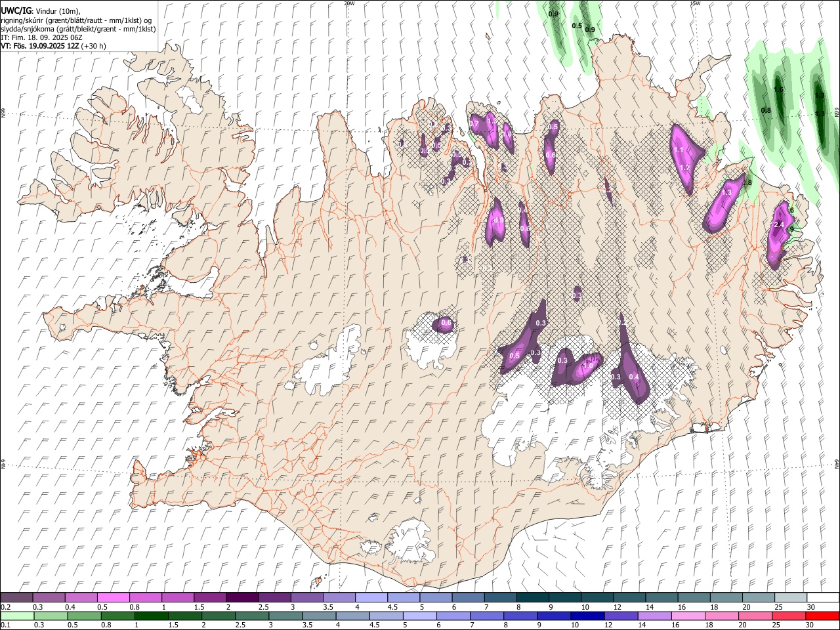Pick the 0.2–0.3 swatch in the upper legend row
The height and width of the screenshot is (630, 840).
pyautogui.click(x=17, y=598)
